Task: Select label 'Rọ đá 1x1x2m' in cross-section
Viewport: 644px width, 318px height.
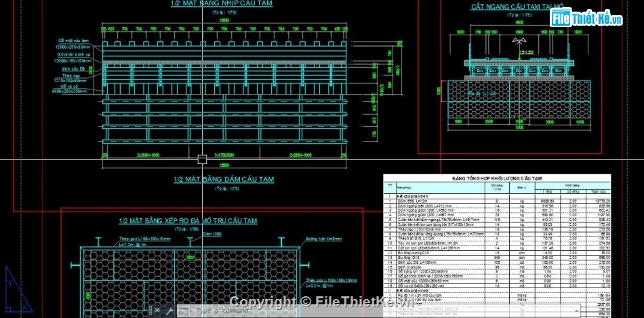Action: tap(482, 94)
